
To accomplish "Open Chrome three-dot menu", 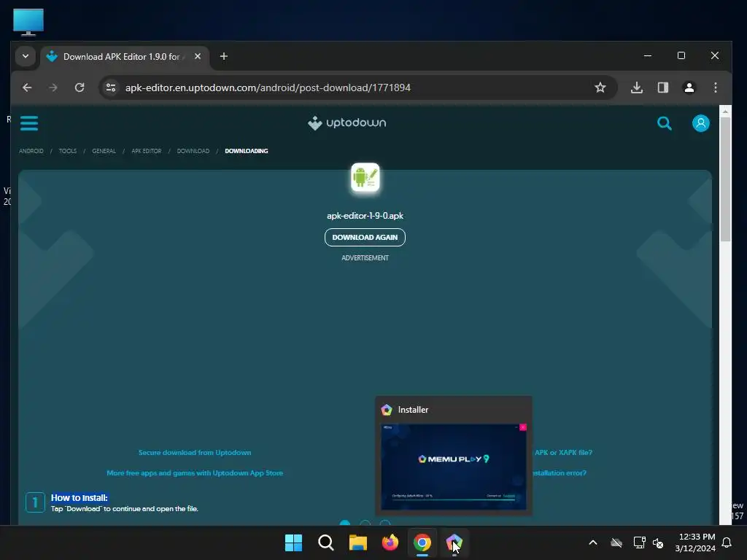I will click(715, 87).
